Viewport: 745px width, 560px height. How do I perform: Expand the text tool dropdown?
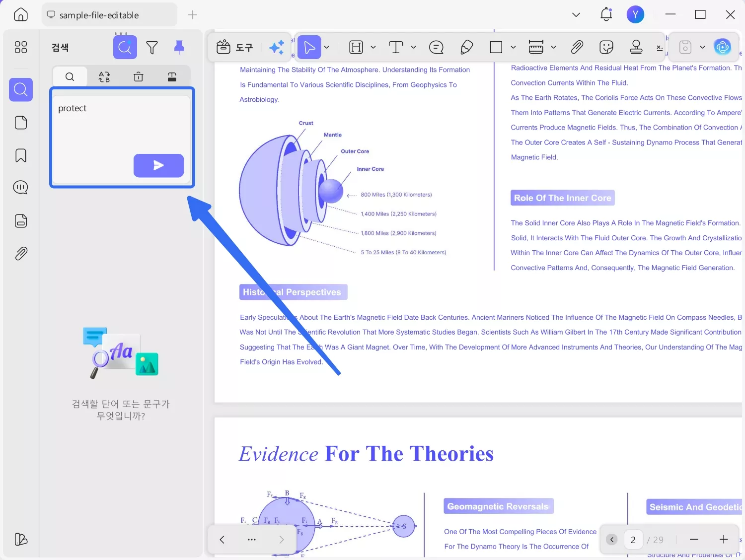413,48
